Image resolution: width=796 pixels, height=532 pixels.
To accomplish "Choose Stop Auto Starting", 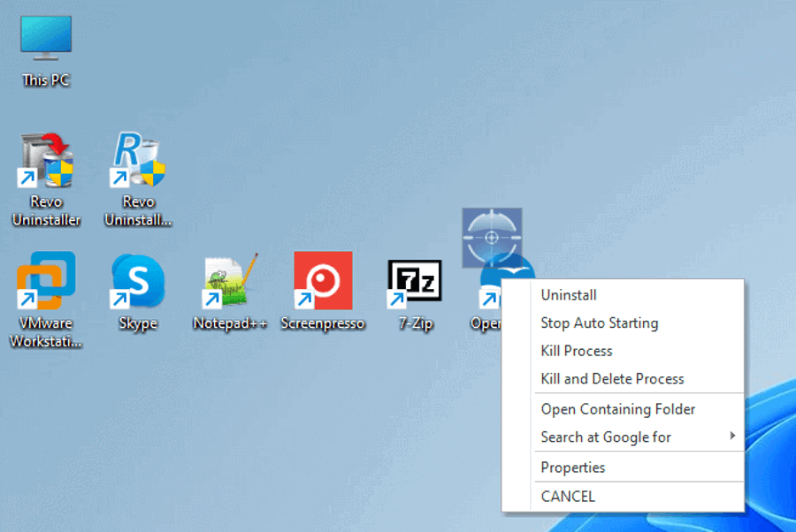I will pyautogui.click(x=623, y=323).
